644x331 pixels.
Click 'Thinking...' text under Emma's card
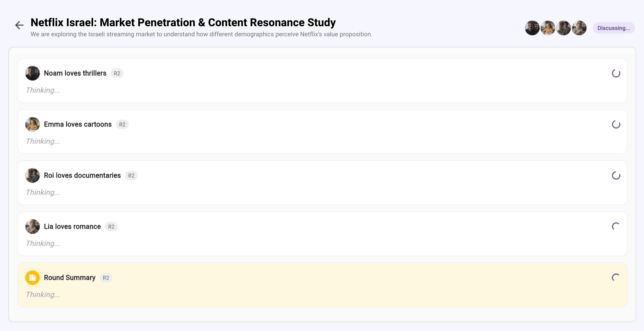pyautogui.click(x=43, y=141)
